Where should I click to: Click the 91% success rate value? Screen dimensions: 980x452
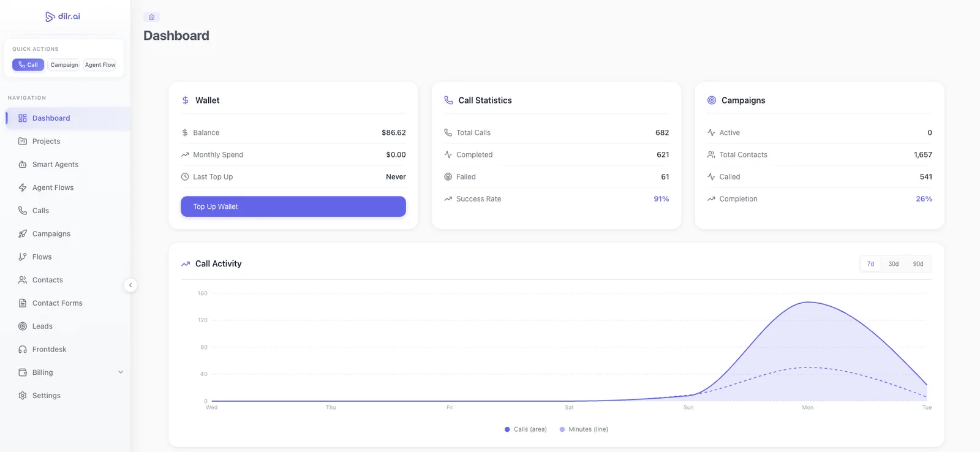pyautogui.click(x=661, y=199)
